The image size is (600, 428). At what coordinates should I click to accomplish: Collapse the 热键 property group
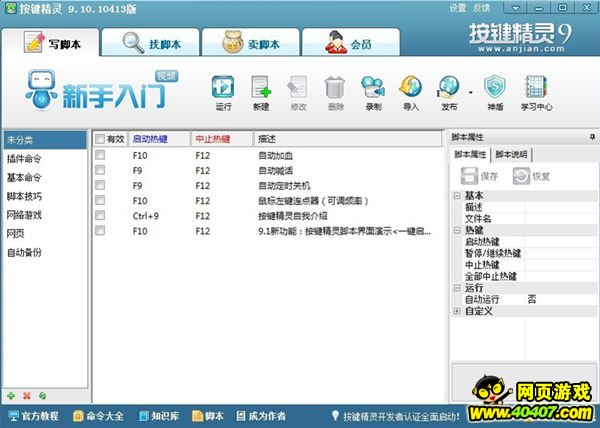point(457,230)
